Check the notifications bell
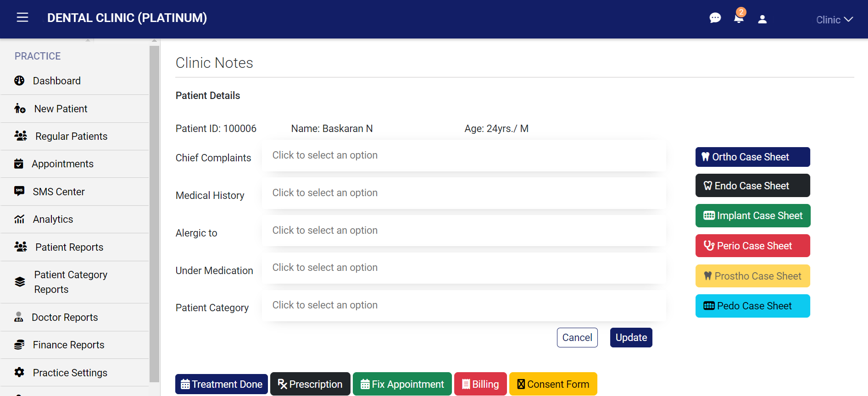The width and height of the screenshot is (868, 396). [739, 18]
